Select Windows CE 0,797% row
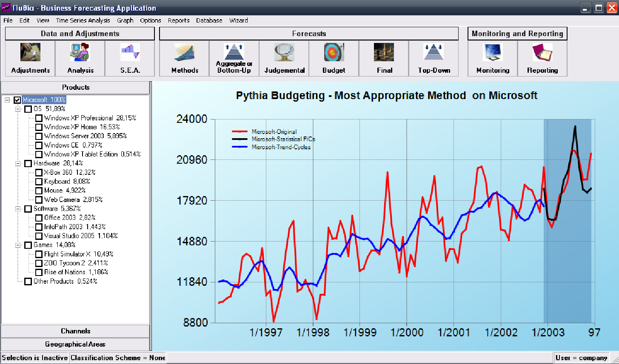619x364 pixels. click(73, 145)
